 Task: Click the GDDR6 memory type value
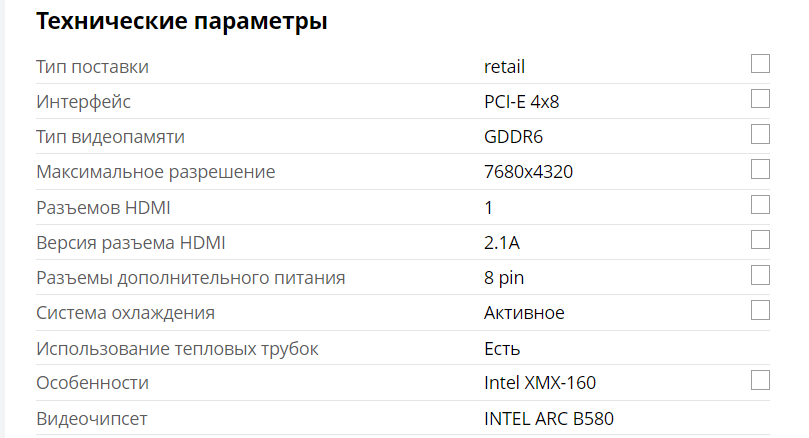513,137
